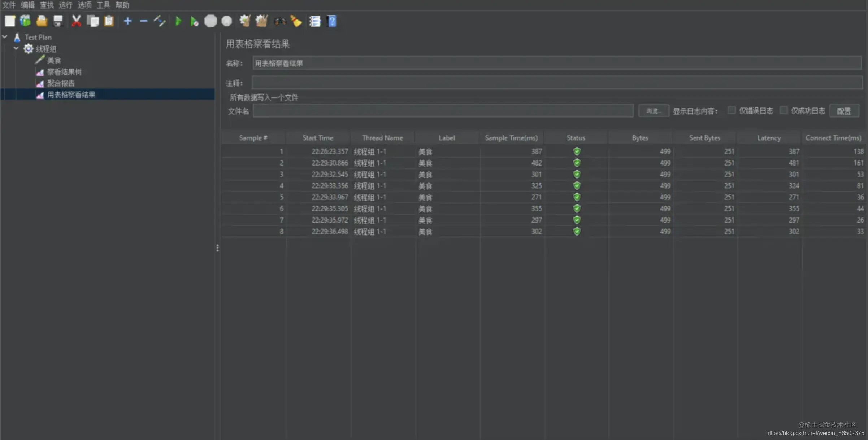The image size is (868, 440).
Task: Click the Save disk icon in the toolbar
Action: point(58,21)
